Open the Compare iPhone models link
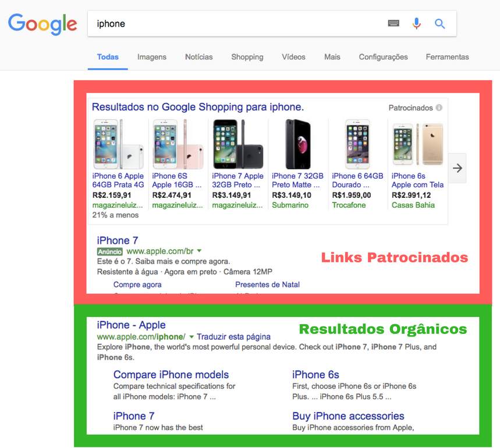The image size is (500, 448). click(x=171, y=375)
